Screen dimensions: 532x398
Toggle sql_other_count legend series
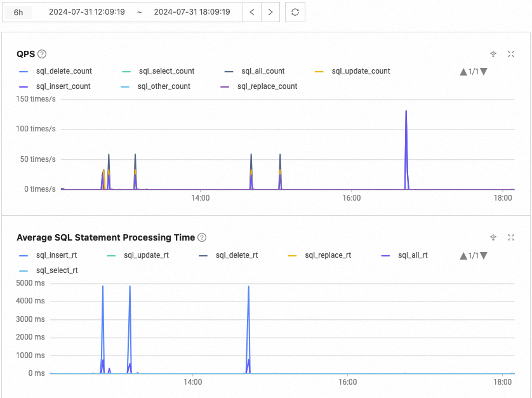156,86
